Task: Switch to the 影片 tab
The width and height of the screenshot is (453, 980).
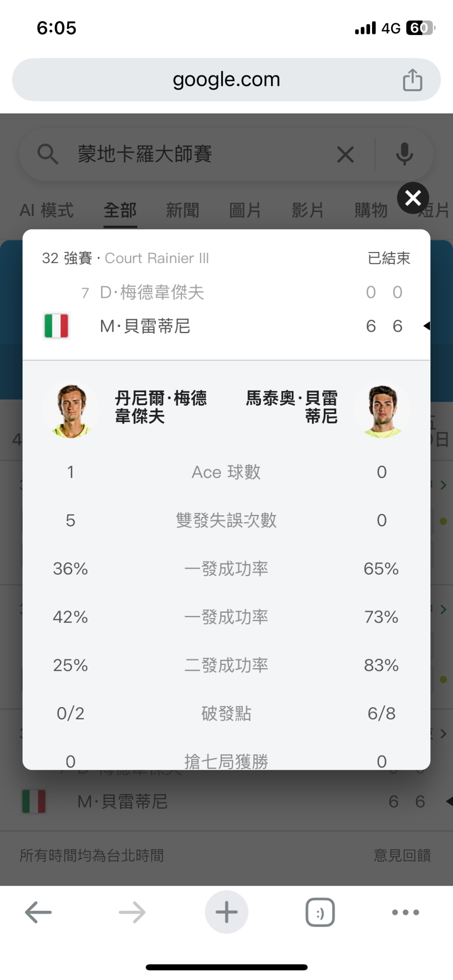Action: pyautogui.click(x=308, y=210)
